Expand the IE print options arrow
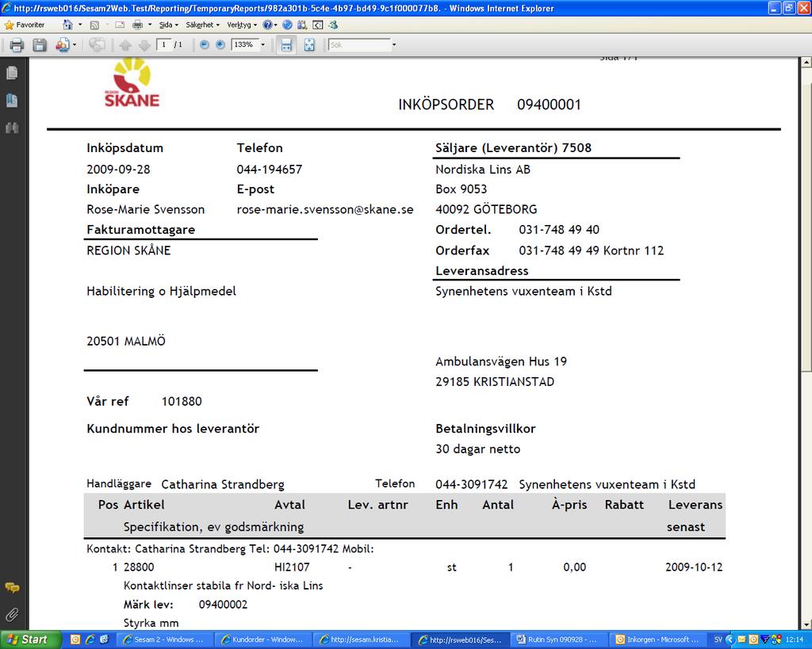This screenshot has width=812, height=649. (150, 25)
